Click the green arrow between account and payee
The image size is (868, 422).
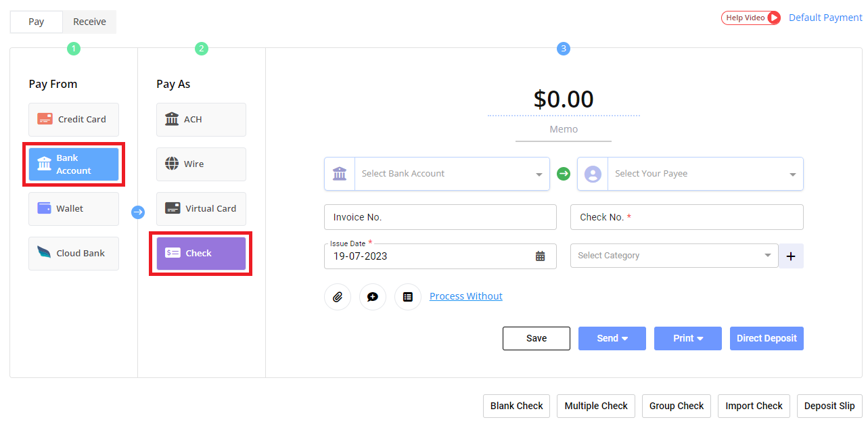pyautogui.click(x=564, y=174)
